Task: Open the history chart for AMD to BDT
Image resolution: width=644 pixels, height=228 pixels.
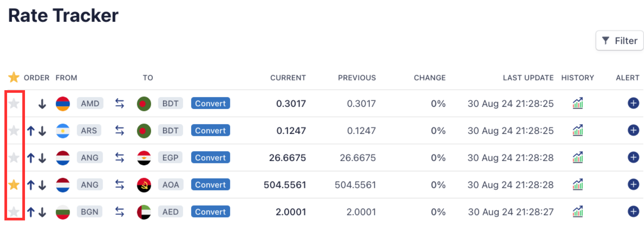Action: 578,103
